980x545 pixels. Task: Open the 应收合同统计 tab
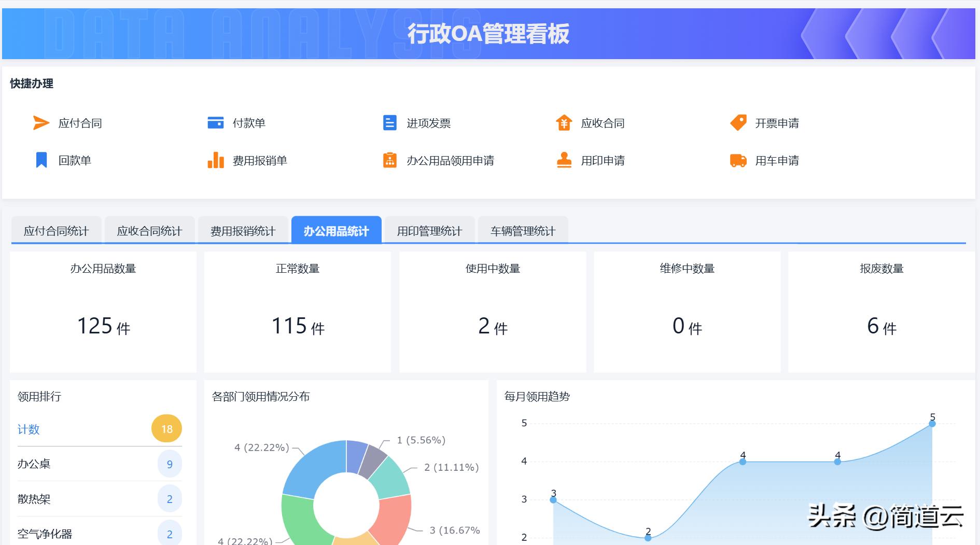[149, 231]
